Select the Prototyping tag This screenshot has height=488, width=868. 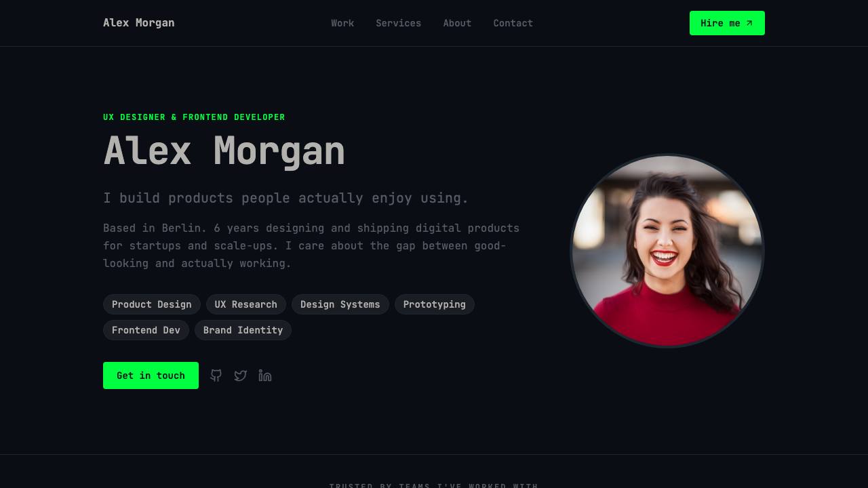435,304
